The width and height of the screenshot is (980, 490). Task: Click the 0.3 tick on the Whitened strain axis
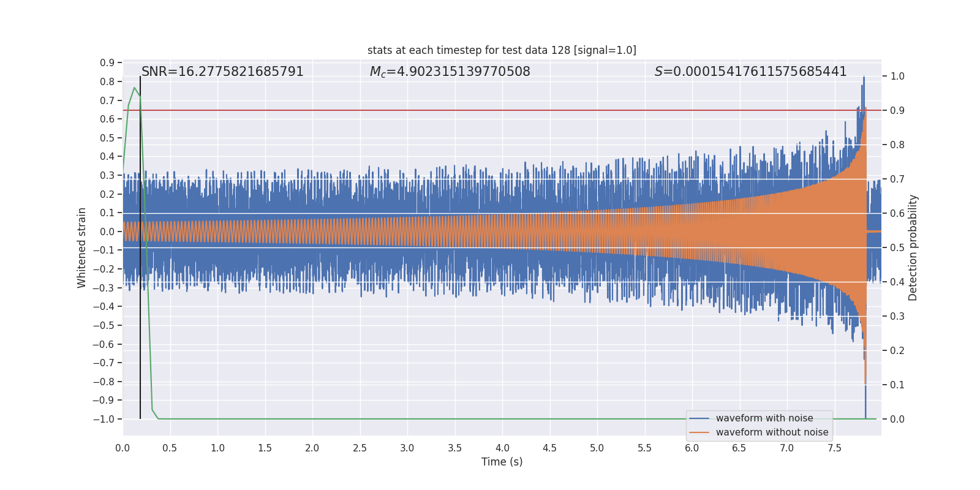click(107, 176)
